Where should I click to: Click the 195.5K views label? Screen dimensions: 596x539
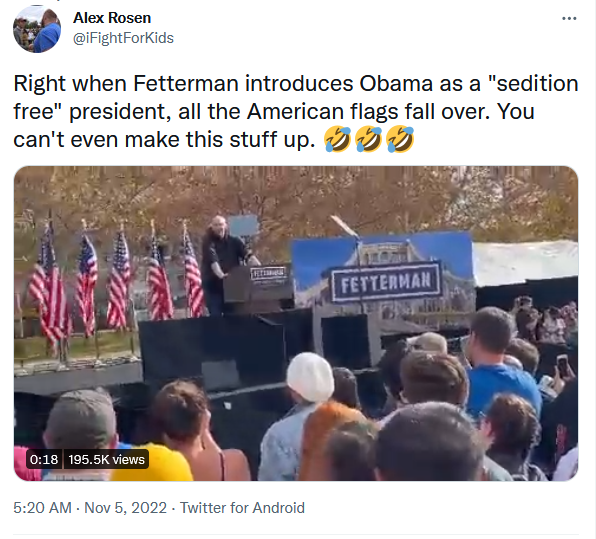point(106,460)
